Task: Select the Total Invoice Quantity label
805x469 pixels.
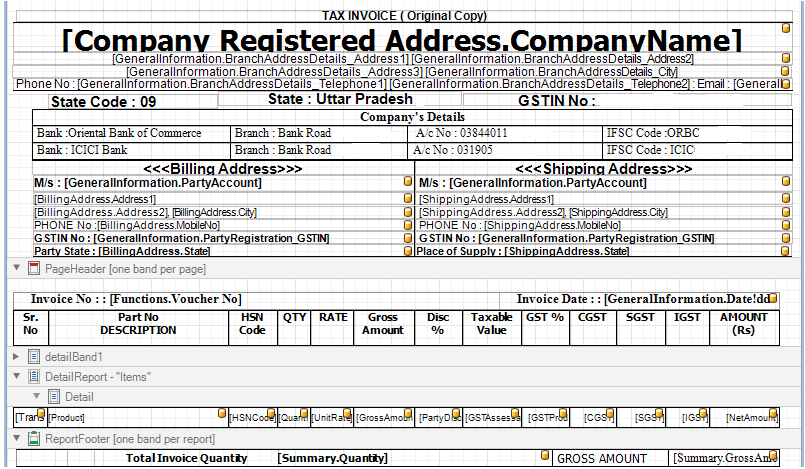Action: click(x=186, y=458)
